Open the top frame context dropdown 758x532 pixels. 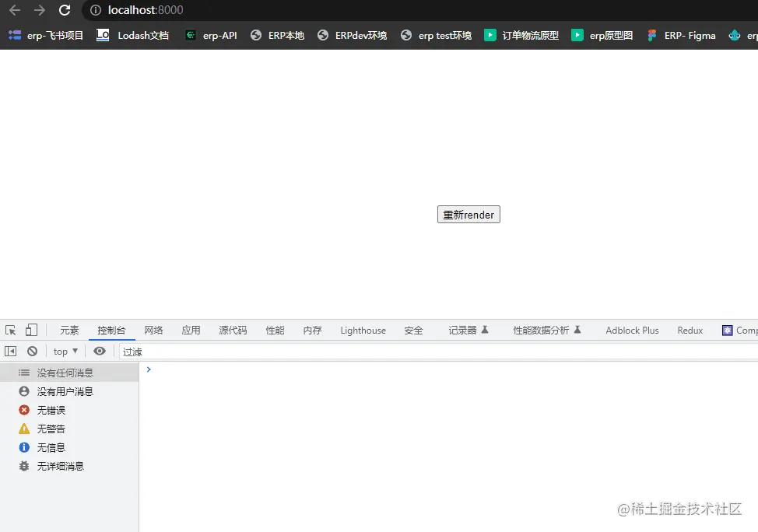65,351
